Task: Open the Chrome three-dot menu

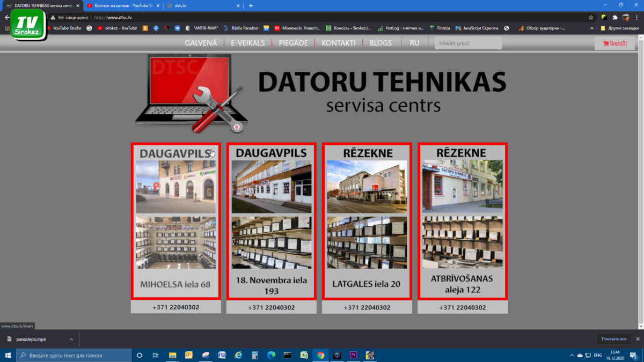Action: tap(636, 17)
